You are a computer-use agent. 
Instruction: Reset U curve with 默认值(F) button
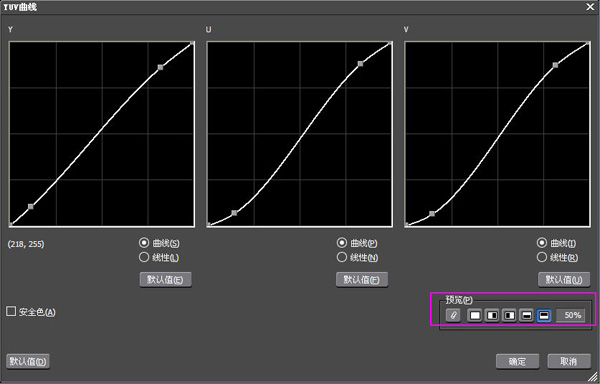(362, 280)
